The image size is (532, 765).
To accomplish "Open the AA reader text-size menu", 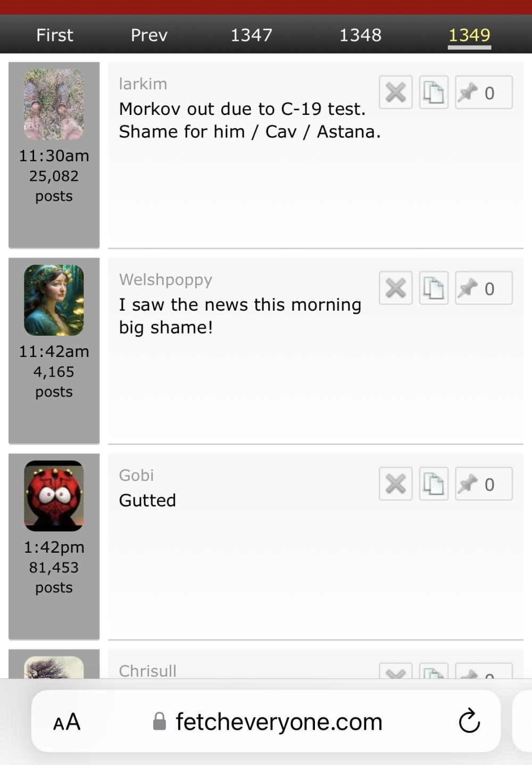I will [x=67, y=722].
